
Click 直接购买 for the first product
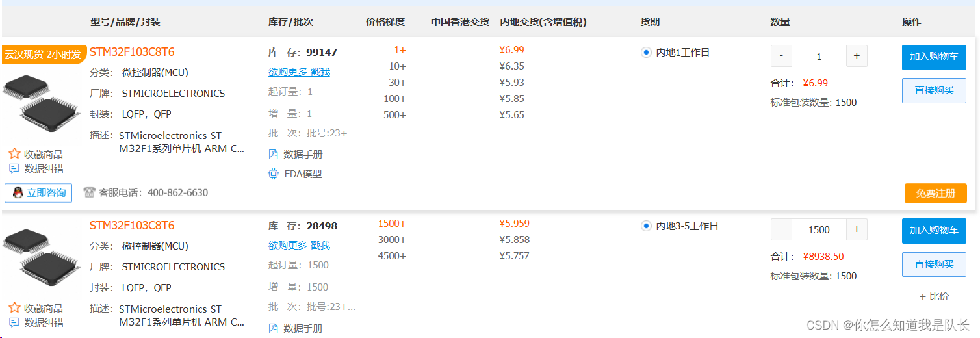pos(934,90)
